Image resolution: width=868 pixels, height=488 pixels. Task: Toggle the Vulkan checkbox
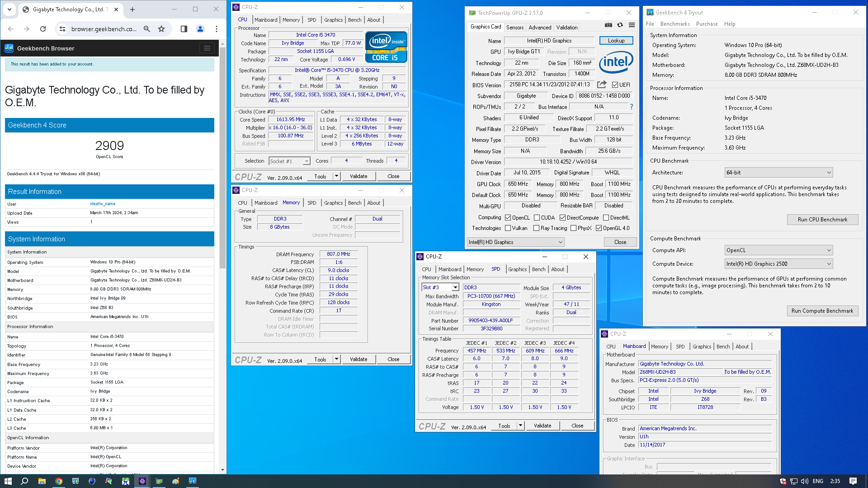point(508,228)
